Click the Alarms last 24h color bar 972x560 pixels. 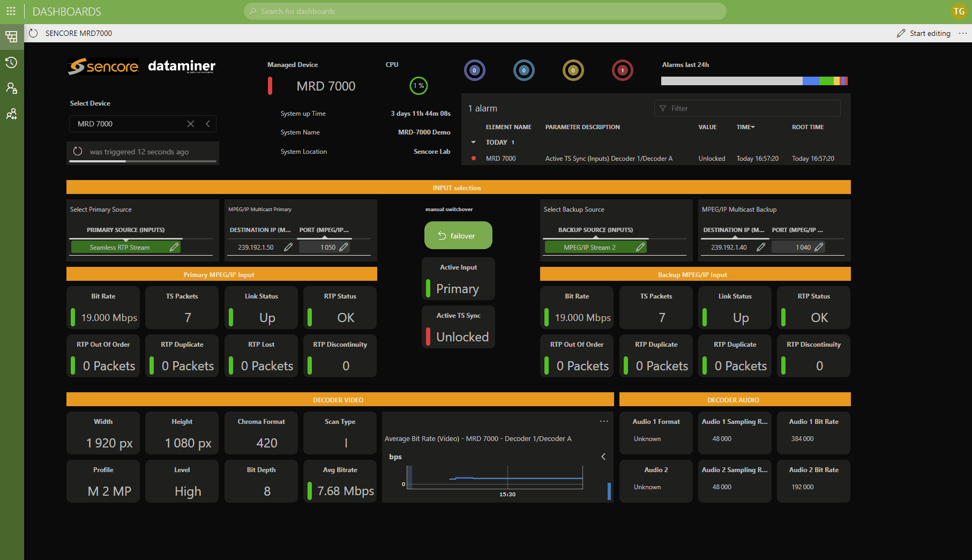click(x=754, y=81)
